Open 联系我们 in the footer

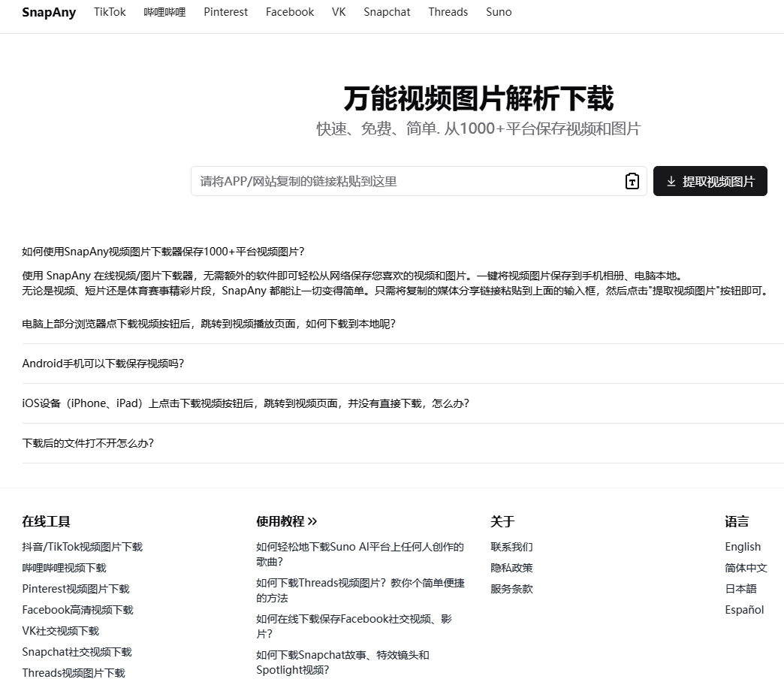pos(511,547)
